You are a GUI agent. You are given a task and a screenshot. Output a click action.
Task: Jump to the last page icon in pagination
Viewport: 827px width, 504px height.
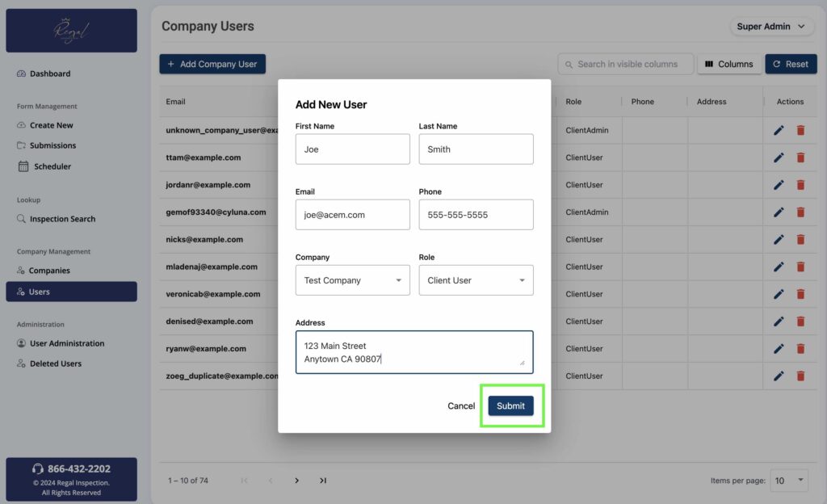[323, 481]
